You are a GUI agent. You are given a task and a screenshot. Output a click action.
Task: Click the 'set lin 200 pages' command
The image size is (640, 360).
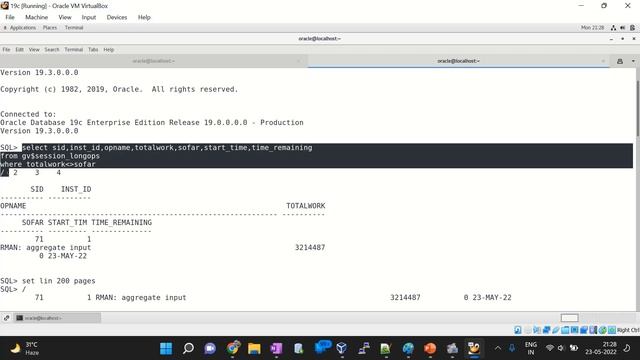[x=58, y=281]
